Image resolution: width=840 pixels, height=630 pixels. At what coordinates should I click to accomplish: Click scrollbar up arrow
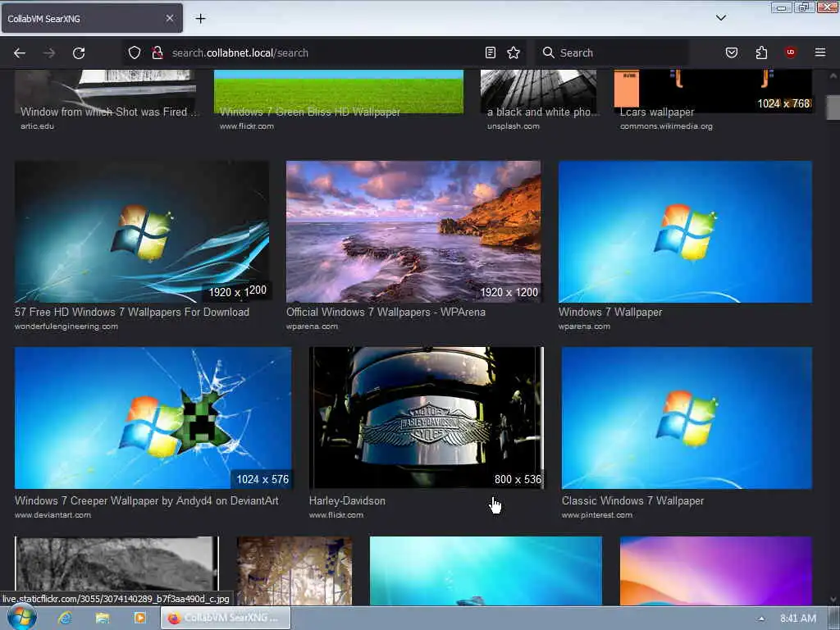point(833,75)
